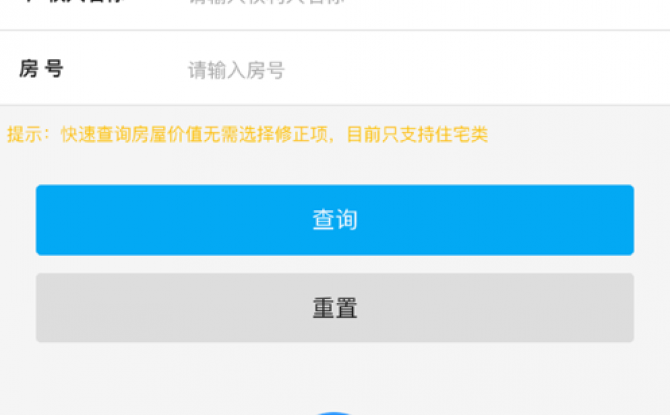Tap the partially visible label in the top row
Image resolution: width=670 pixels, height=415 pixels.
point(73,1)
